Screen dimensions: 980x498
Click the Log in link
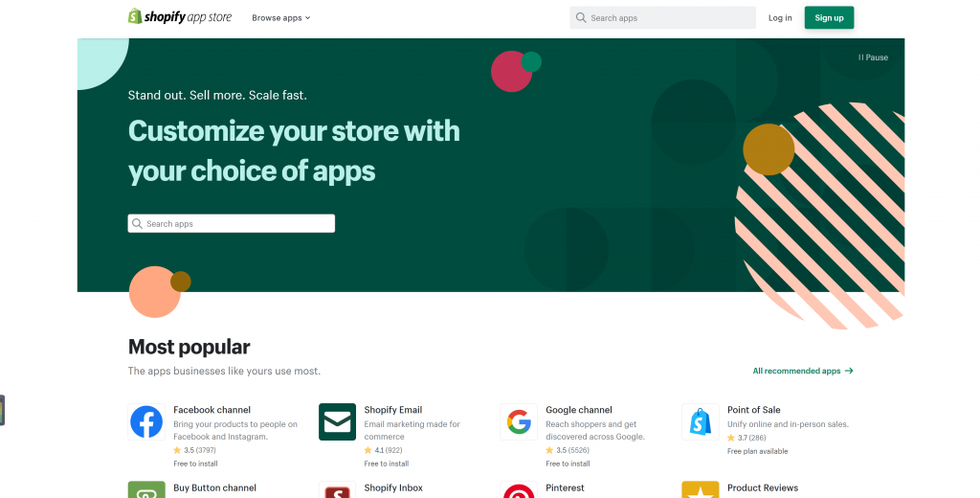click(x=779, y=17)
